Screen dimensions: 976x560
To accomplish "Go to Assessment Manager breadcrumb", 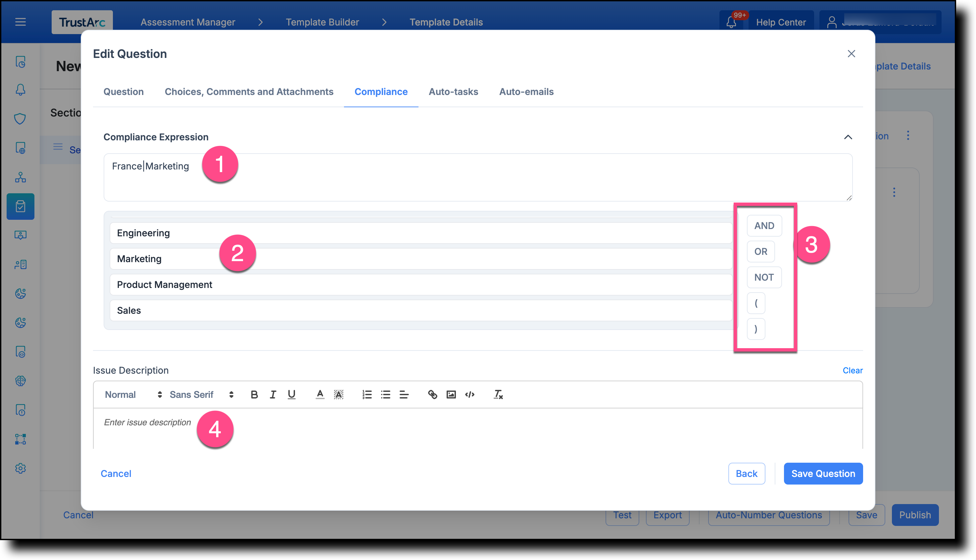I will (188, 22).
